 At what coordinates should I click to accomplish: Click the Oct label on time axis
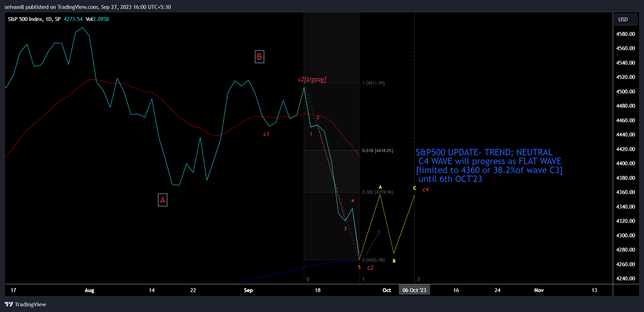coord(387,290)
